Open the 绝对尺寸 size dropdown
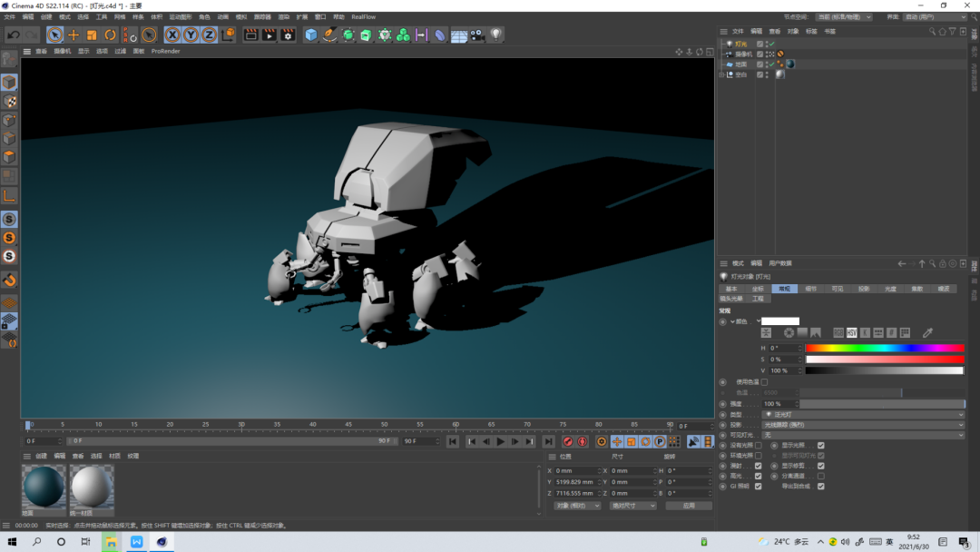Viewport: 980px width, 552px height. point(632,506)
